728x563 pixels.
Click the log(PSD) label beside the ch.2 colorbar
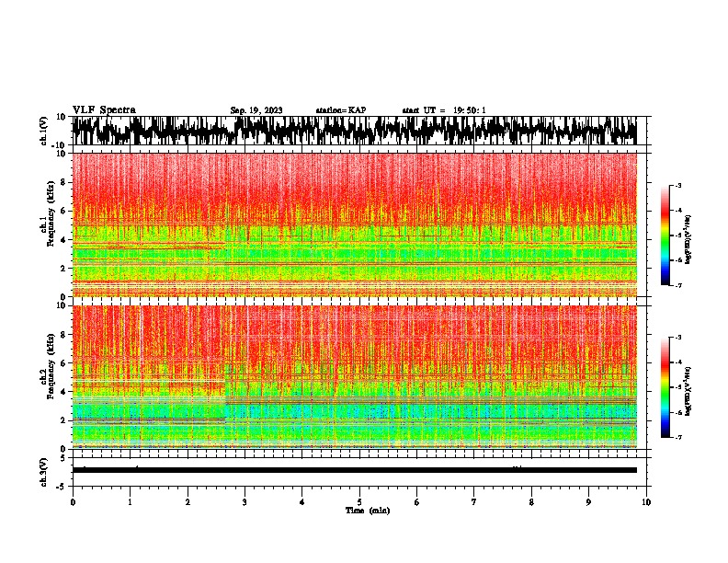[688, 391]
